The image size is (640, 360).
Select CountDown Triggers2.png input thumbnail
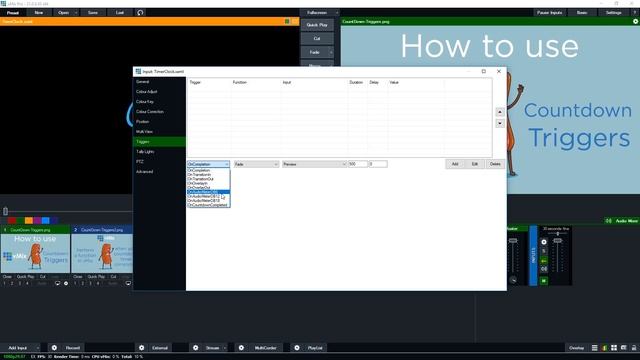pyautogui.click(x=102, y=253)
